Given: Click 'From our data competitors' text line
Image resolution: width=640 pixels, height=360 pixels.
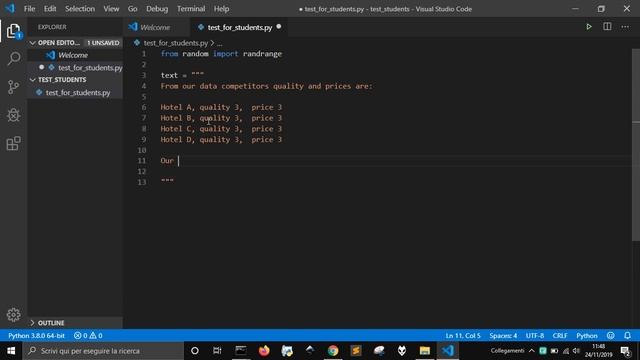Looking at the screenshot, I should (x=266, y=86).
